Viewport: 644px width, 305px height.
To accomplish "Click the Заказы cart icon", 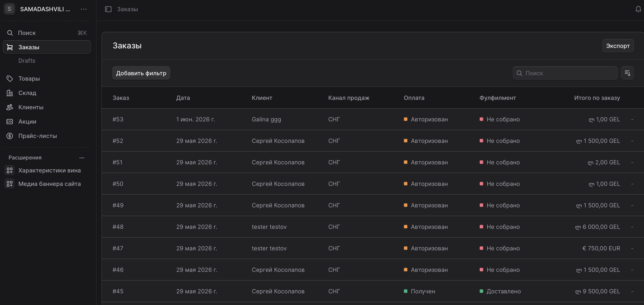I will (x=9, y=47).
